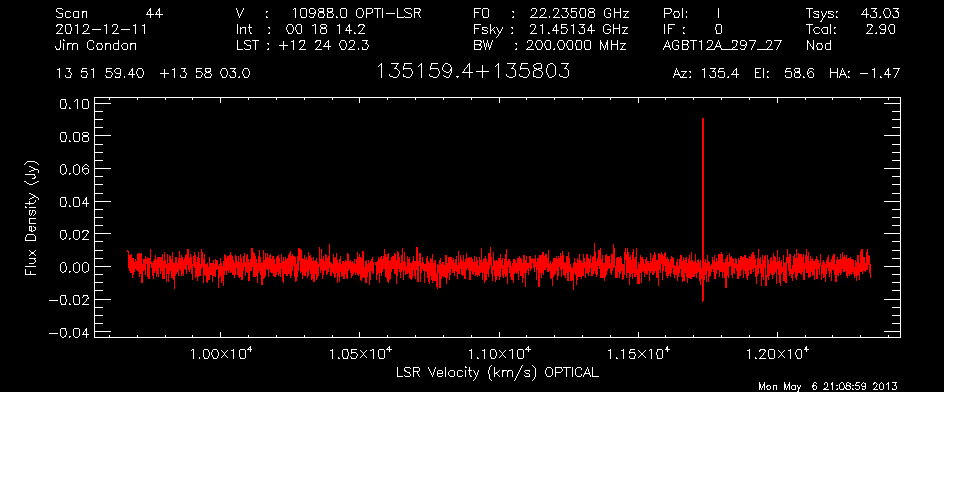Select integration time 00 18 14.2
This screenshot has width=962, height=490.
point(326,29)
